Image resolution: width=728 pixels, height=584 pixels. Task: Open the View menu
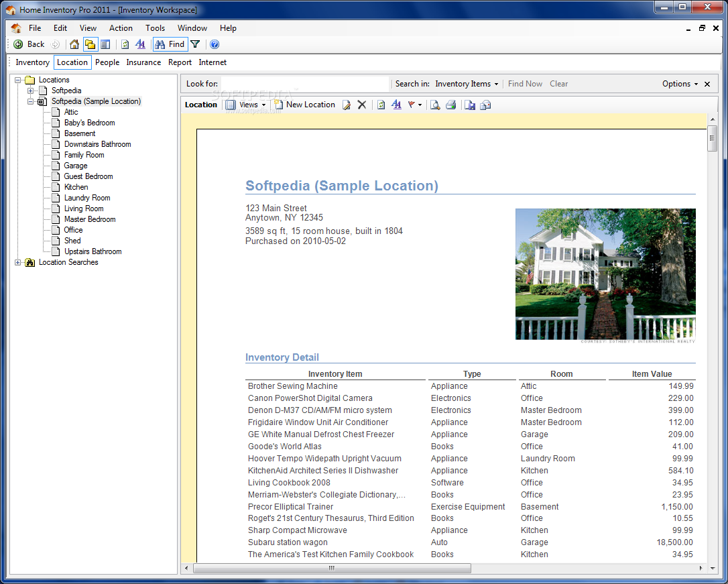coord(88,28)
